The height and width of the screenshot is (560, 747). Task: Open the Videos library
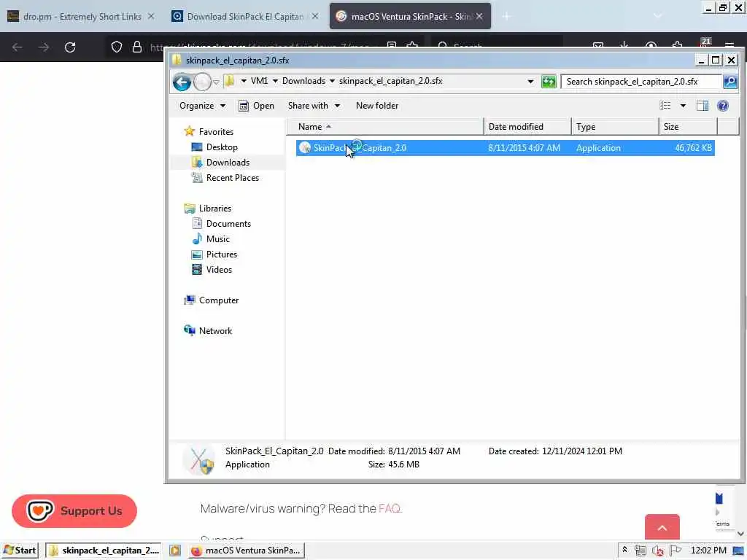click(x=219, y=270)
